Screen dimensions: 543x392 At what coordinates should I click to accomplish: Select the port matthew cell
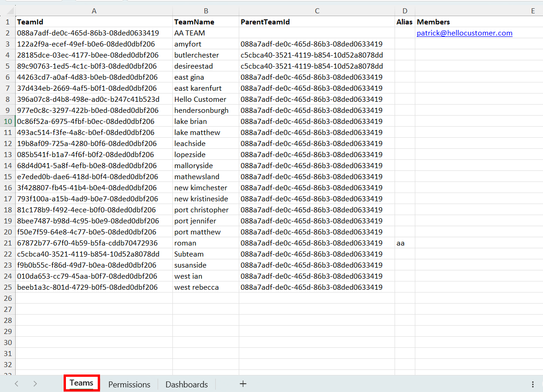click(206, 232)
